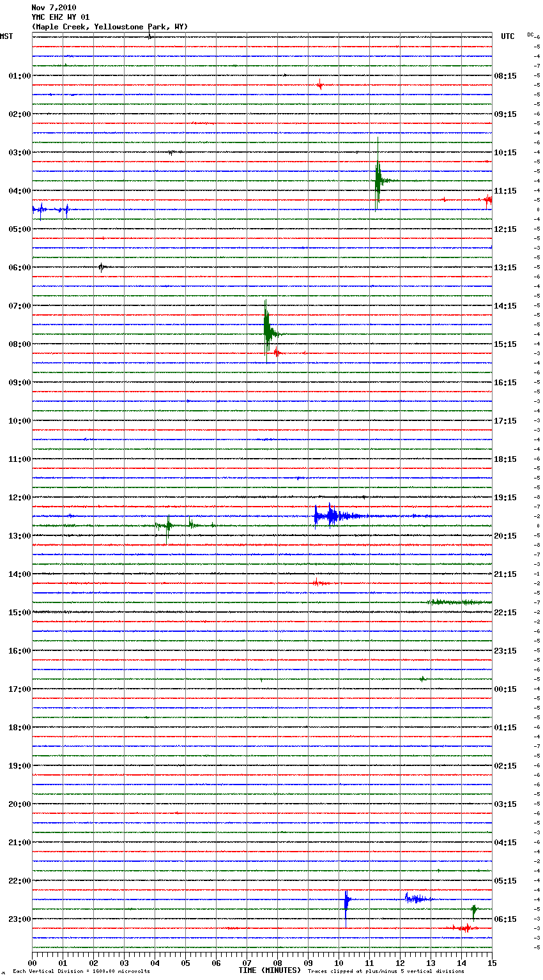Select the 02:00 MST time label
The width and height of the screenshot is (543, 980).
[19, 114]
